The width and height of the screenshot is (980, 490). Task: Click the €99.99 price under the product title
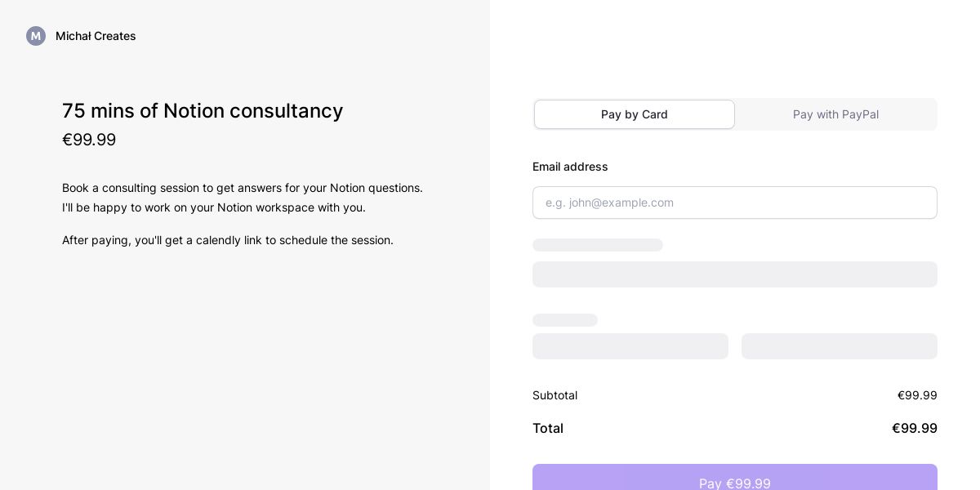[x=89, y=140]
